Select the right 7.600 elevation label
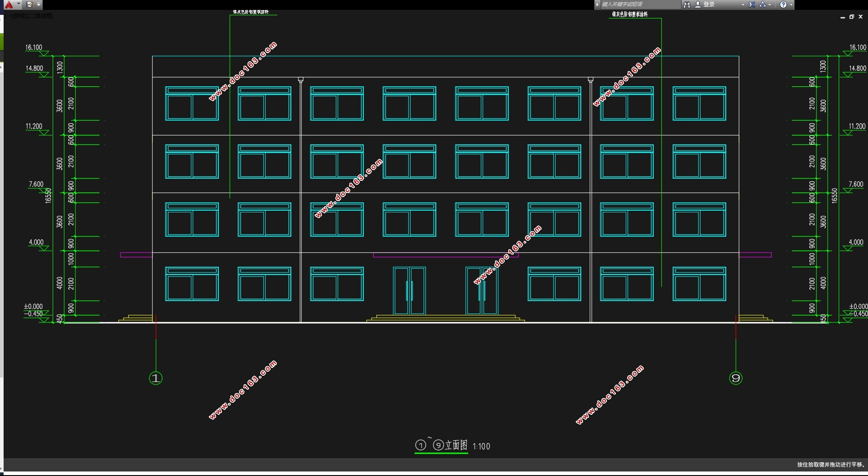This screenshot has width=868, height=476. [x=856, y=184]
